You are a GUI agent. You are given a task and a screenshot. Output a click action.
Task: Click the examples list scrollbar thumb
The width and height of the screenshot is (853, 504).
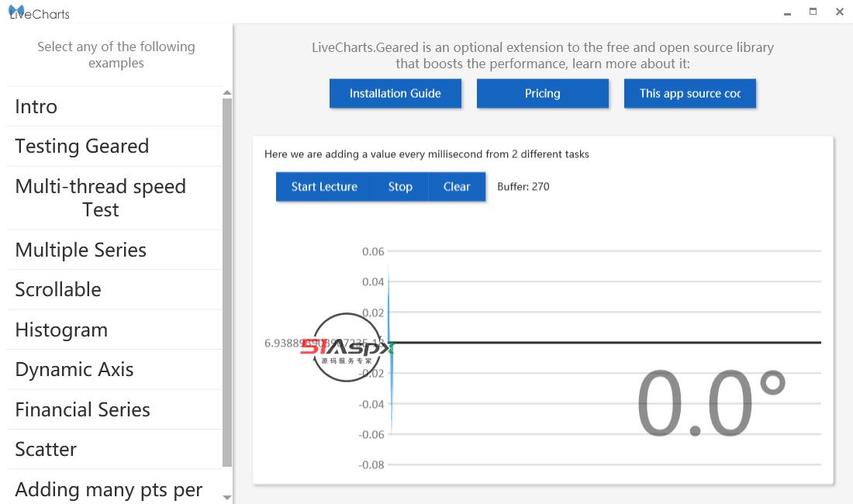pyautogui.click(x=227, y=282)
